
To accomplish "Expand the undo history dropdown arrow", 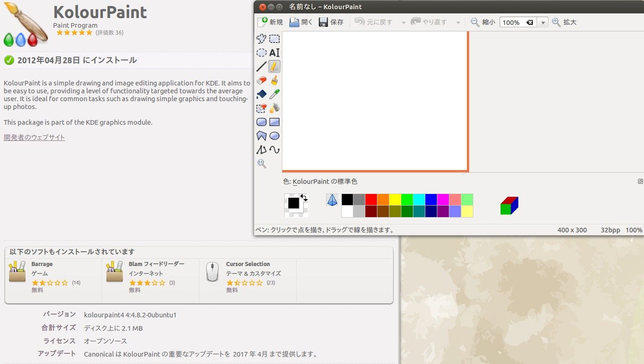I will coord(404,23).
